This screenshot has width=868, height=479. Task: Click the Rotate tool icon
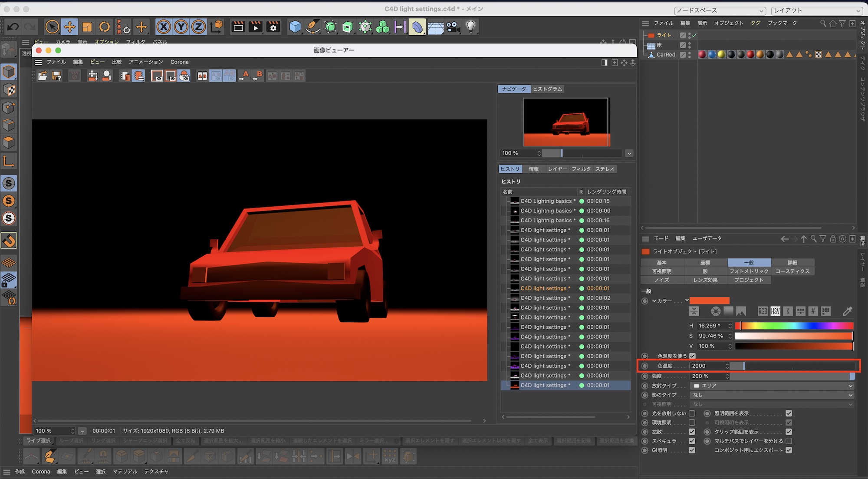click(105, 27)
